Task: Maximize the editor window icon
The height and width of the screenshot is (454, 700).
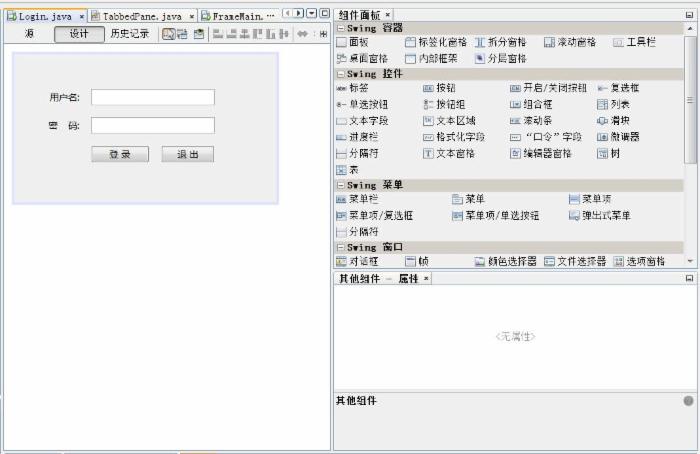Action: click(x=325, y=13)
